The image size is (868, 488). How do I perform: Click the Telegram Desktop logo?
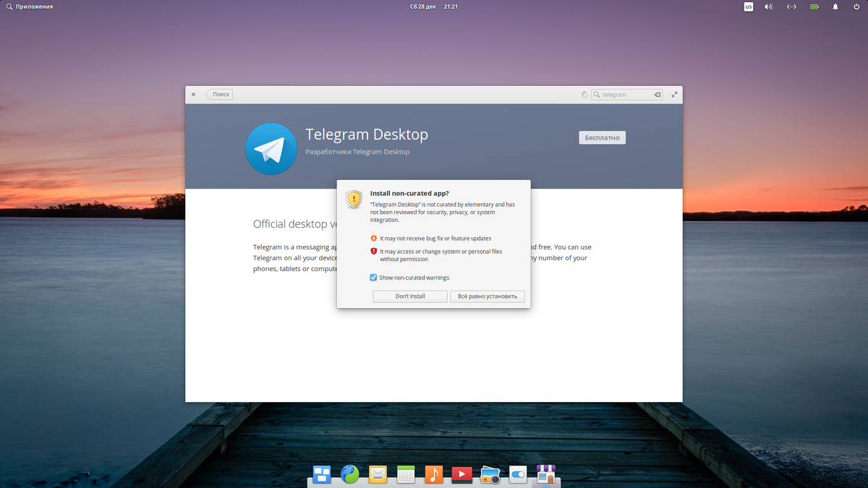click(x=271, y=149)
